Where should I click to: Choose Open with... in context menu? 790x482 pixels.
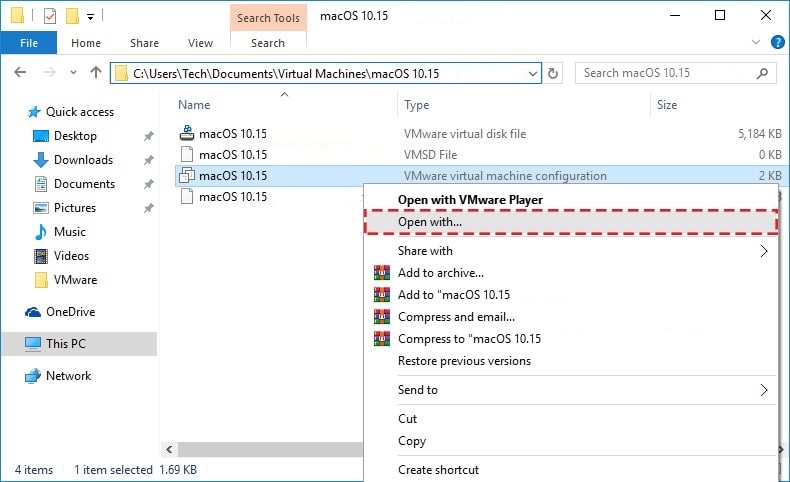pyautogui.click(x=571, y=222)
